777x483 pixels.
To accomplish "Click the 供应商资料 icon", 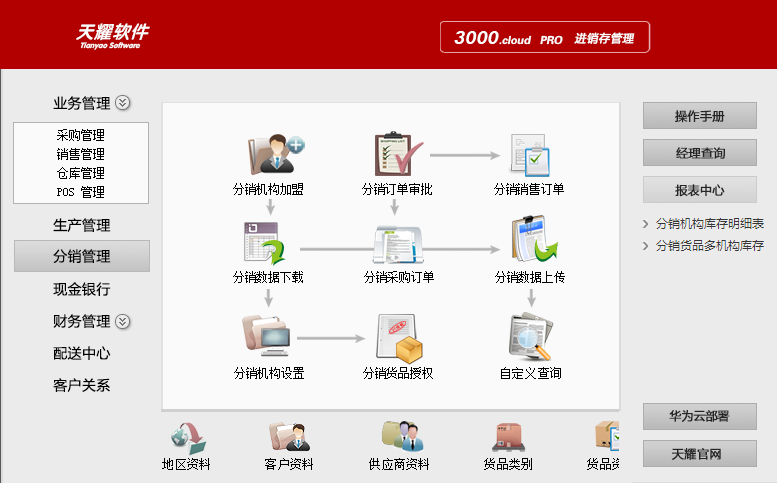I will [x=399, y=438].
